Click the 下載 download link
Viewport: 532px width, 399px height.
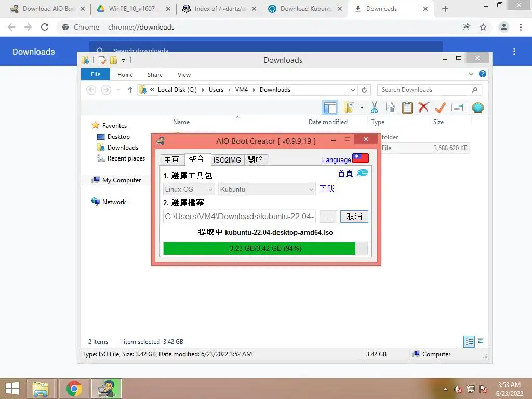coord(327,189)
